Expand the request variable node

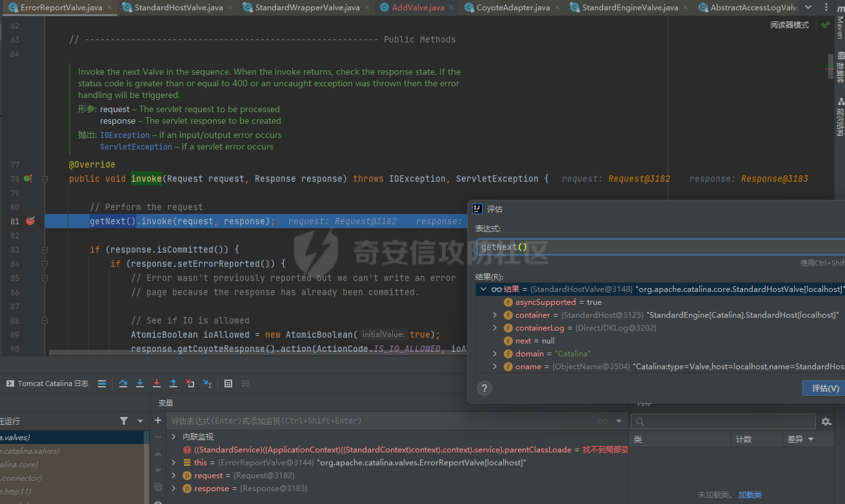[x=174, y=476]
